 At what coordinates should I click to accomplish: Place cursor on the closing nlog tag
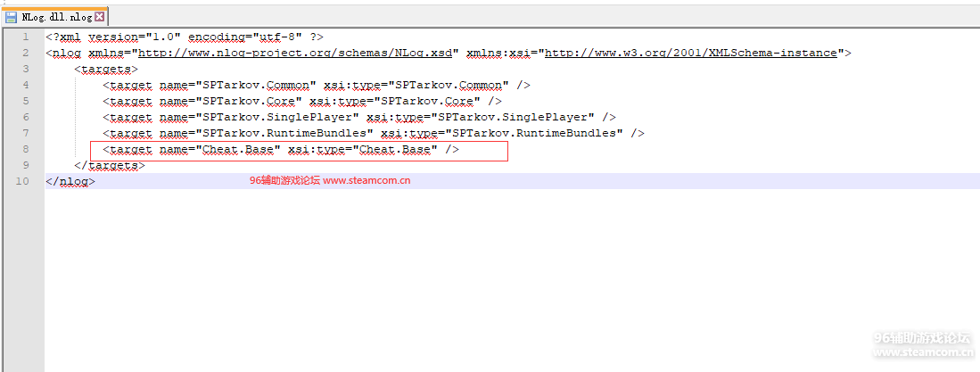[x=70, y=181]
